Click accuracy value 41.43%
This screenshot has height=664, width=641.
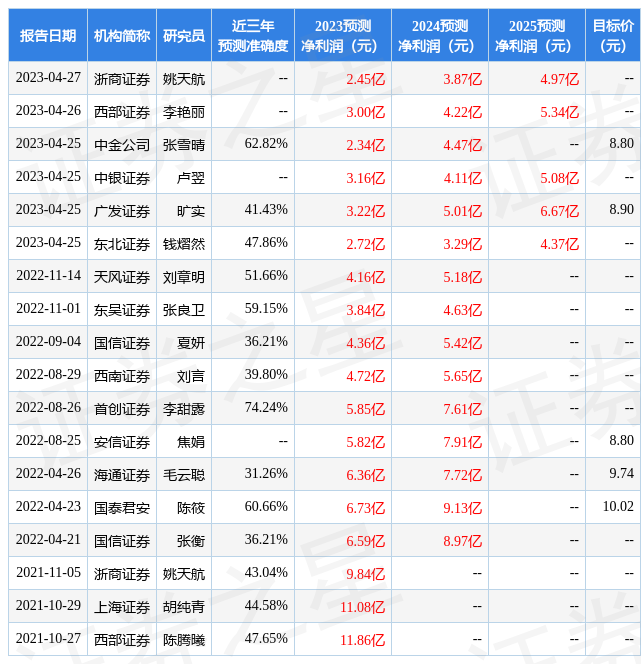coord(266,210)
